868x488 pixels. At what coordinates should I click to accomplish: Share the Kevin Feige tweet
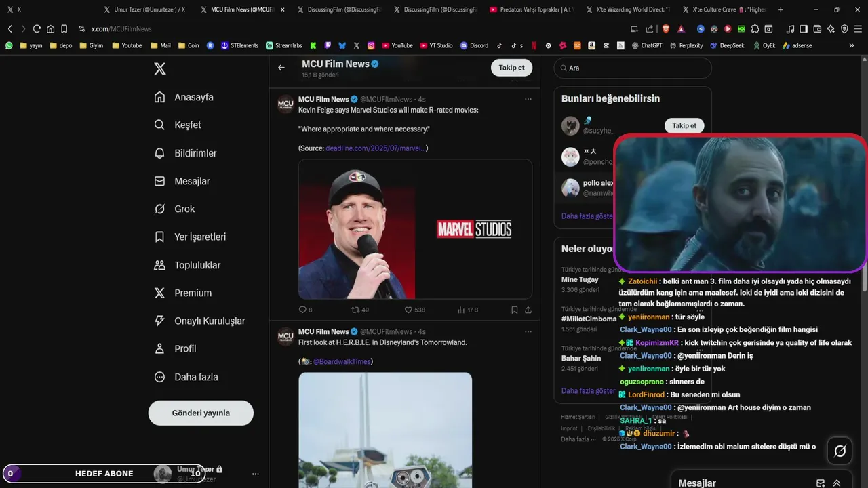528,310
